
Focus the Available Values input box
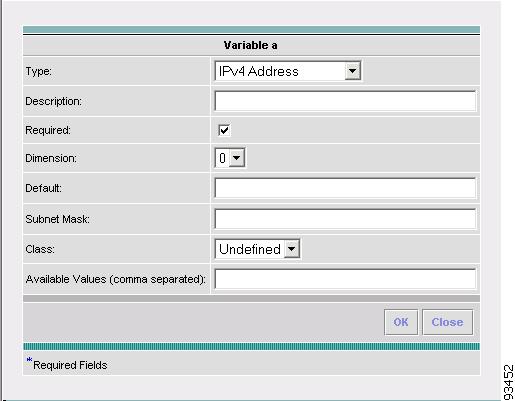[x=345, y=279]
